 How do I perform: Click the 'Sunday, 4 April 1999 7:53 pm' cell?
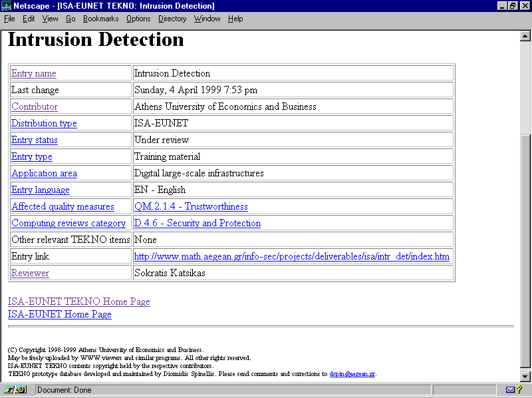(293, 90)
